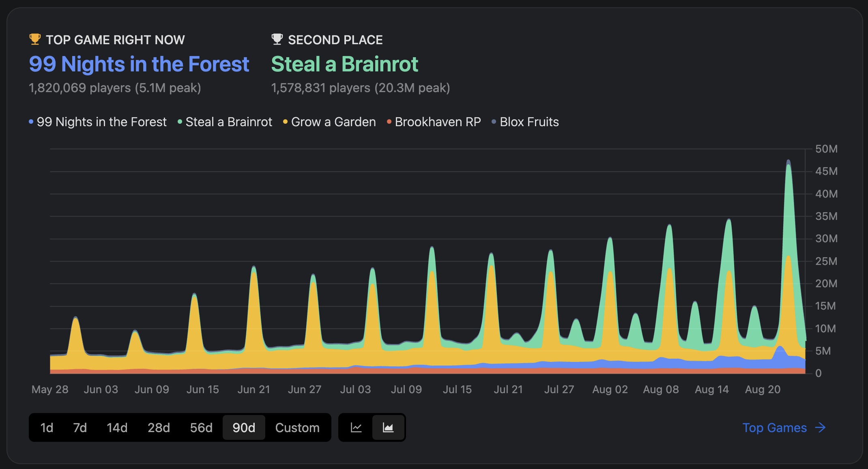This screenshot has width=868, height=469.
Task: Click the blue dot beside 99 Nights in the Forest
Action: 30,121
